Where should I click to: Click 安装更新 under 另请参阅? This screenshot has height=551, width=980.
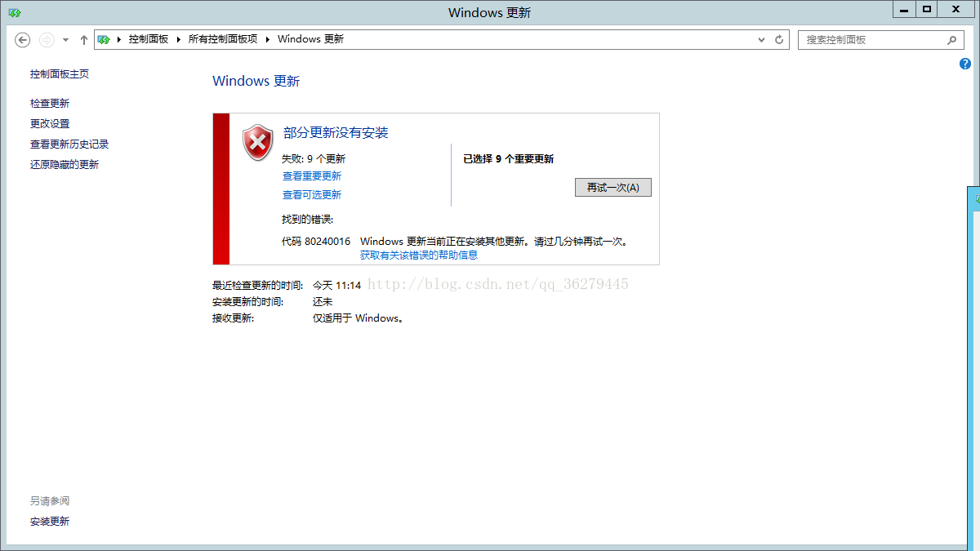pos(50,522)
